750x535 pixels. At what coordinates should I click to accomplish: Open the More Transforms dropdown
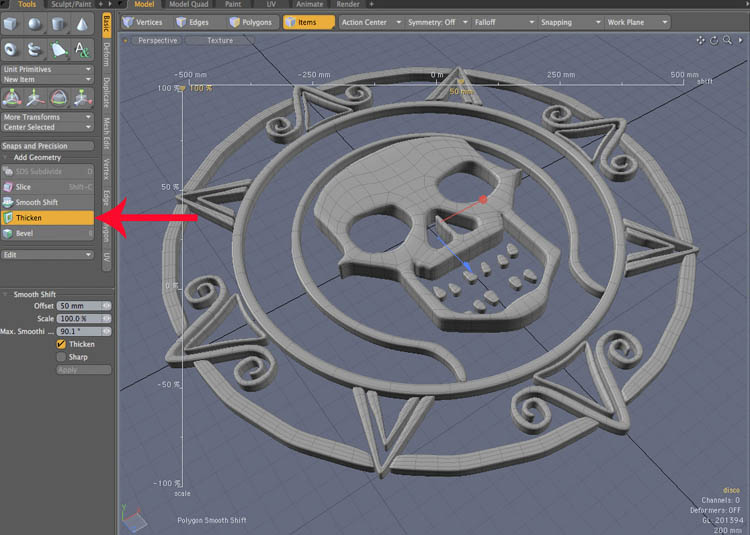pos(47,117)
